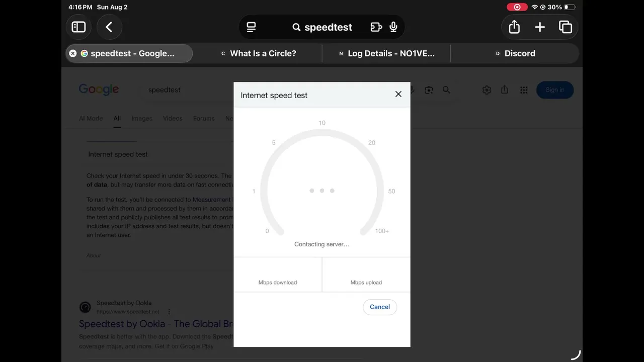Viewport: 644px width, 362px height.
Task: Activate the microphone voice search icon
Action: (393, 27)
